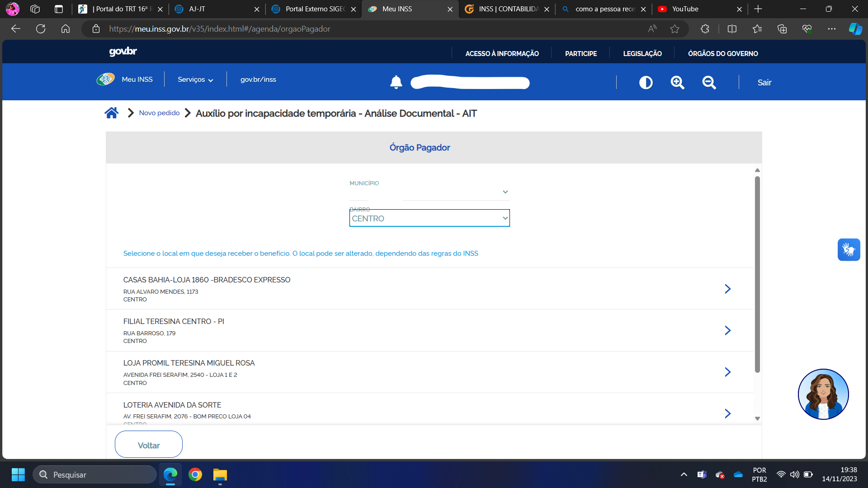Open Acesso à Informação link
This screenshot has width=868, height=488.
pyautogui.click(x=502, y=54)
